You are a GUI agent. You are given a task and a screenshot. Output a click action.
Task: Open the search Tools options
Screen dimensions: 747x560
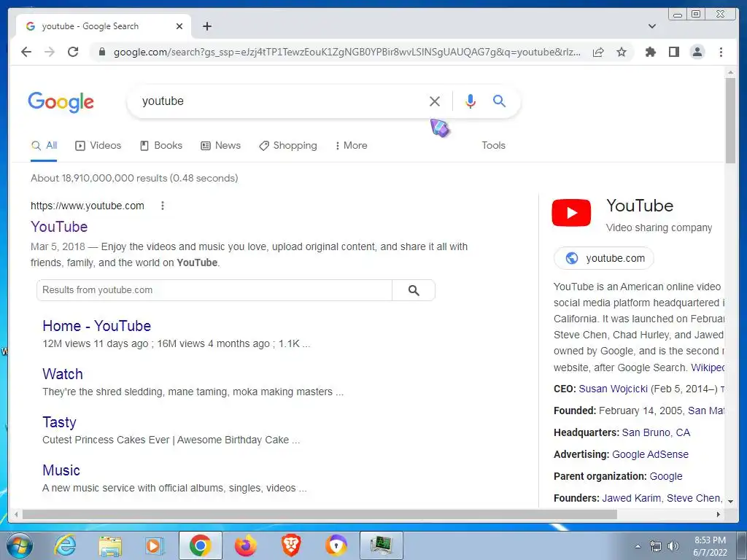pos(493,146)
